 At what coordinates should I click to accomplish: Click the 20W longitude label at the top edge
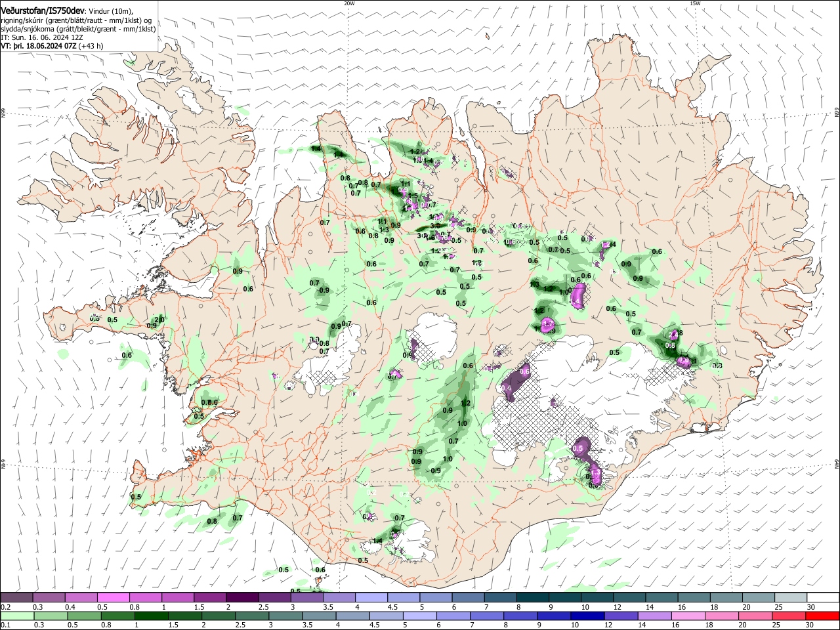pyautogui.click(x=349, y=3)
